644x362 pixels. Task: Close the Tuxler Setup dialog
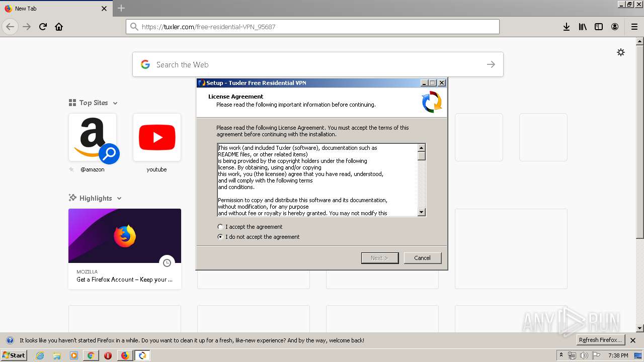point(442,83)
